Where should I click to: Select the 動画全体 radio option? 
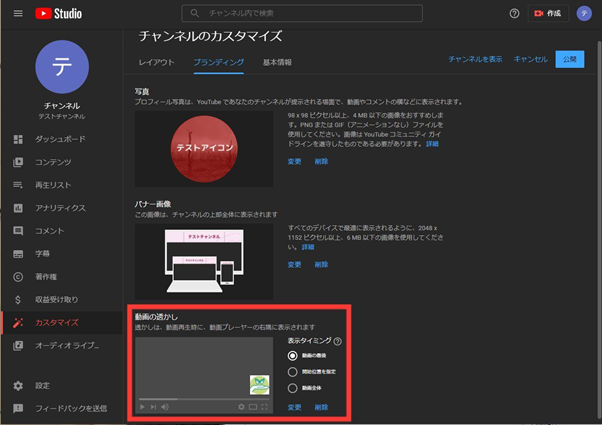[x=293, y=387]
